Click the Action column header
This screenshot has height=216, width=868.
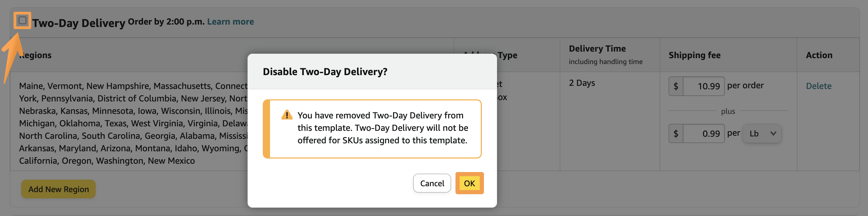(x=819, y=55)
